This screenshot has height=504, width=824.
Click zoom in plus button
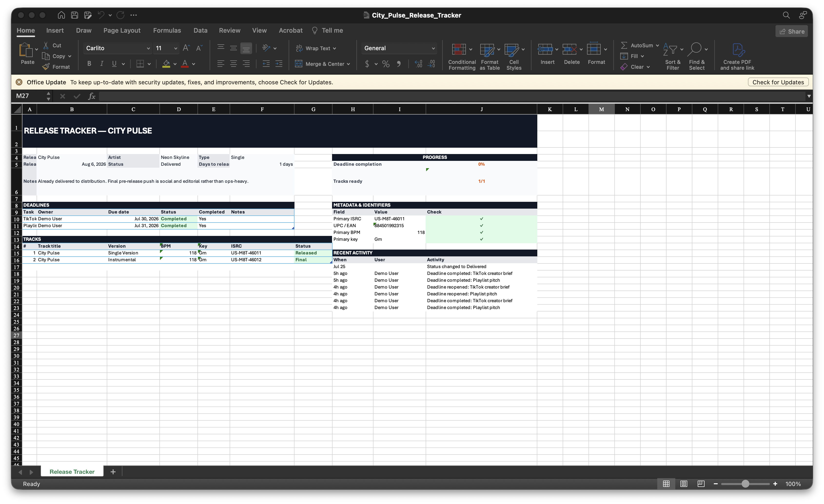tap(775, 484)
